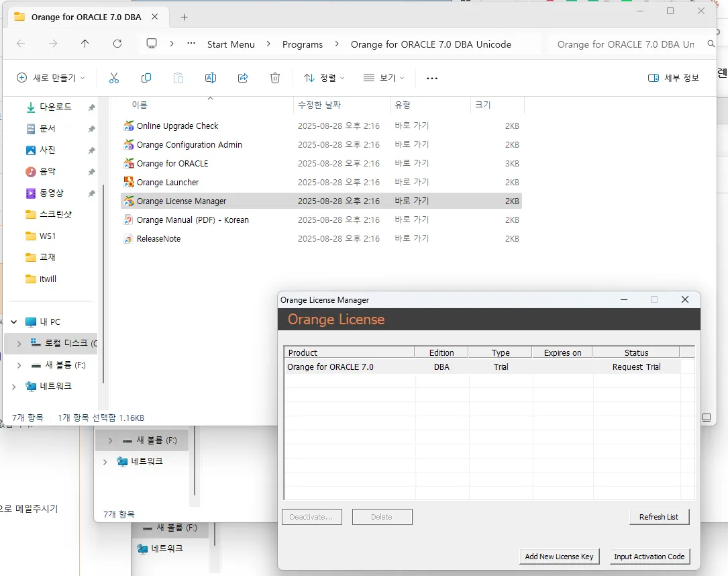Open the 스크린샷 folder in sidebar

(x=55, y=214)
